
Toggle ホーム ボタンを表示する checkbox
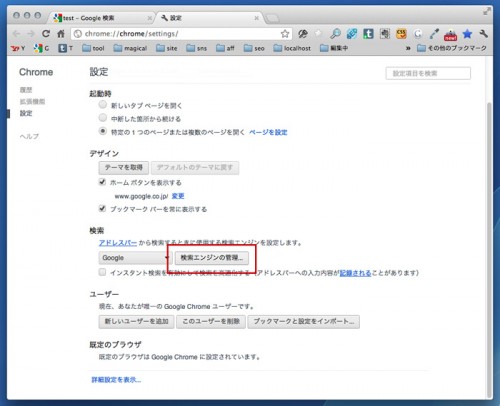tap(102, 182)
